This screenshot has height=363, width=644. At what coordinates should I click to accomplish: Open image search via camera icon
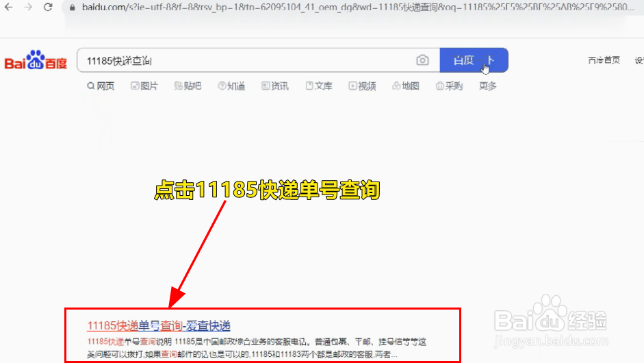pyautogui.click(x=422, y=60)
